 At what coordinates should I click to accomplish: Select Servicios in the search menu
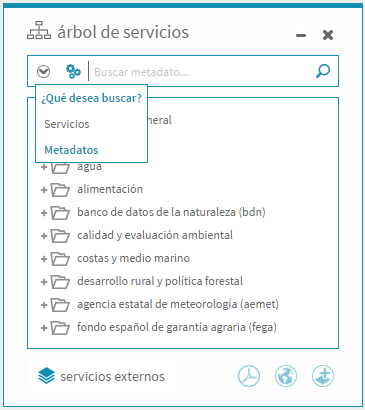67,124
